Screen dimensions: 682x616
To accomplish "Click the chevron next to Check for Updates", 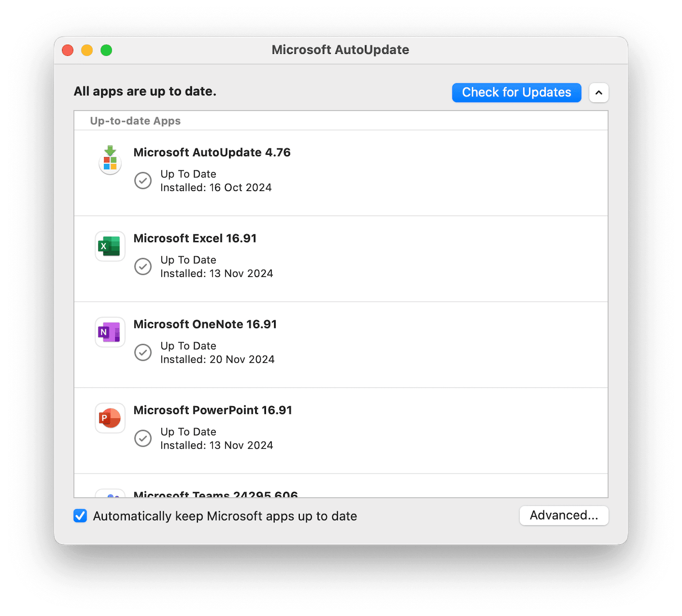I will click(599, 93).
